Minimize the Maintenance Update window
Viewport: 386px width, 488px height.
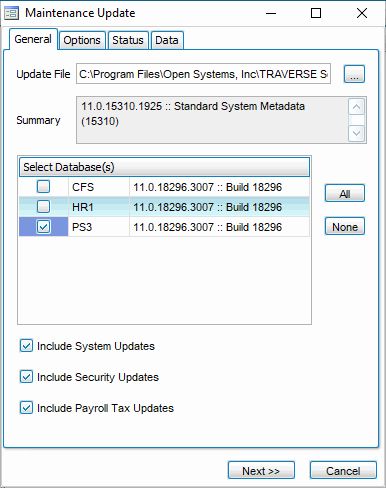[271, 13]
